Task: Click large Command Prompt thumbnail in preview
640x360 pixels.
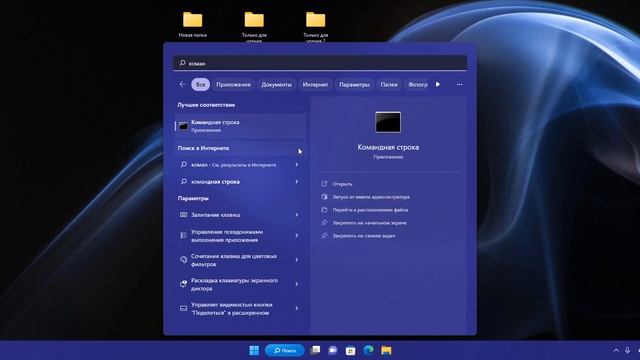Action: (388, 122)
